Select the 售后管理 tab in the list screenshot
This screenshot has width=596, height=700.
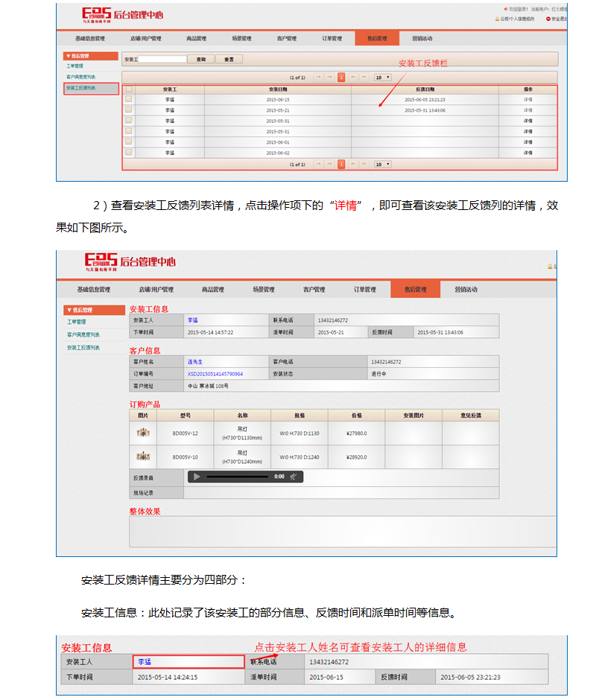pyautogui.click(x=377, y=39)
